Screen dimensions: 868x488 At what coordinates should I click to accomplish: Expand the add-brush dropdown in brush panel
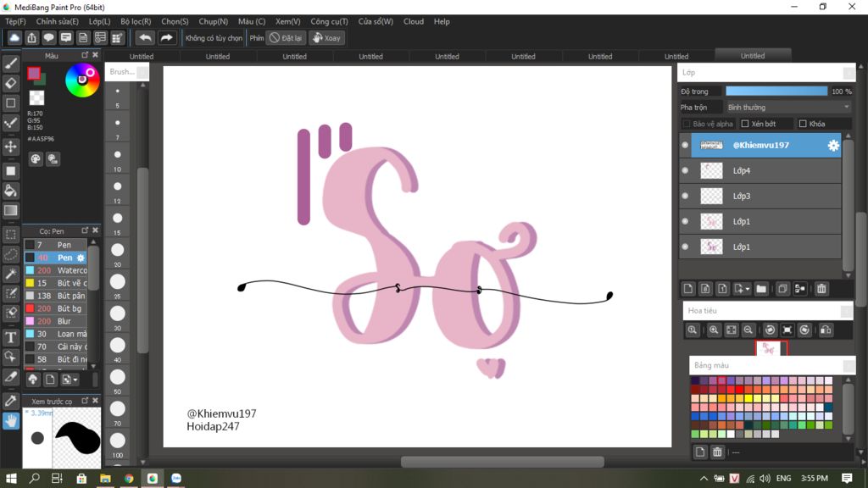[75, 380]
